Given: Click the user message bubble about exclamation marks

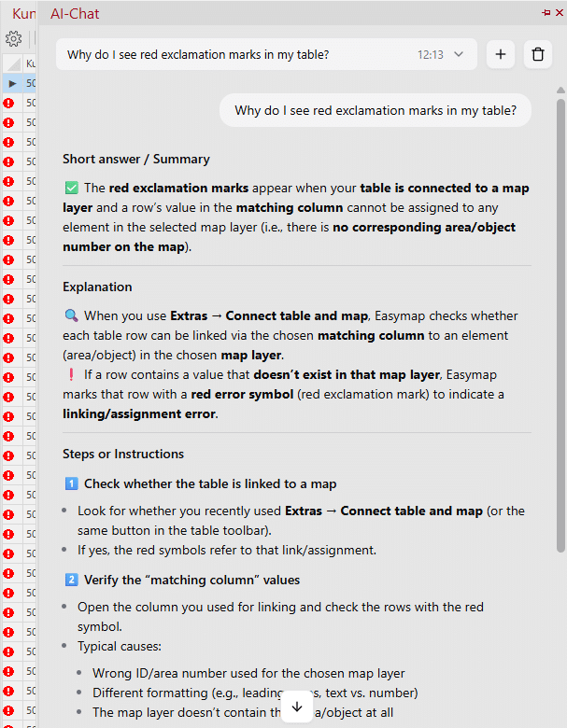Looking at the screenshot, I should [376, 110].
